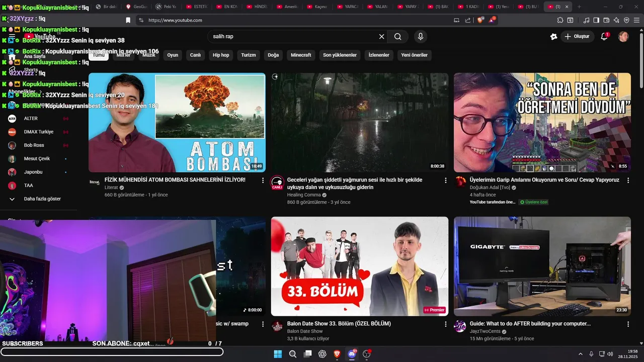Open Mesut Çevik channel in the sidebar
Image resolution: width=644 pixels, height=362 pixels.
click(38, 158)
